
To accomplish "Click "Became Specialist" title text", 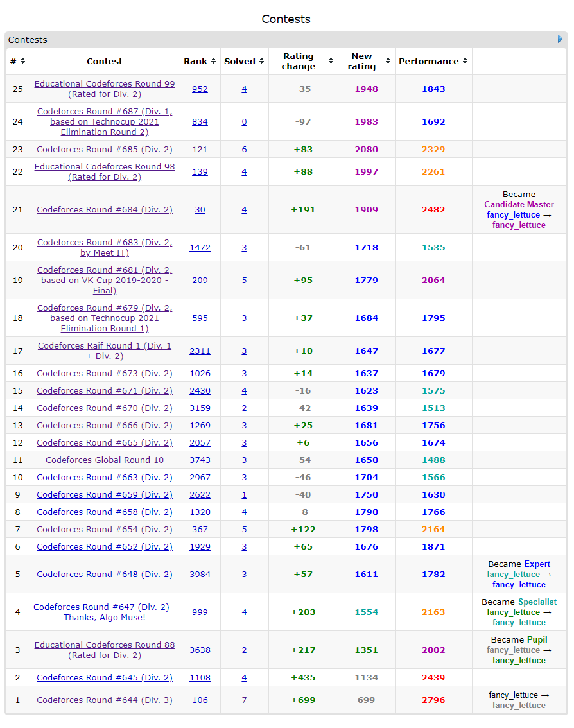I will (x=519, y=602).
